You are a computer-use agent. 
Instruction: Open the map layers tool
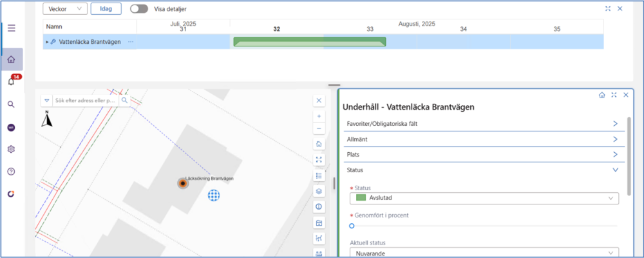319,192
